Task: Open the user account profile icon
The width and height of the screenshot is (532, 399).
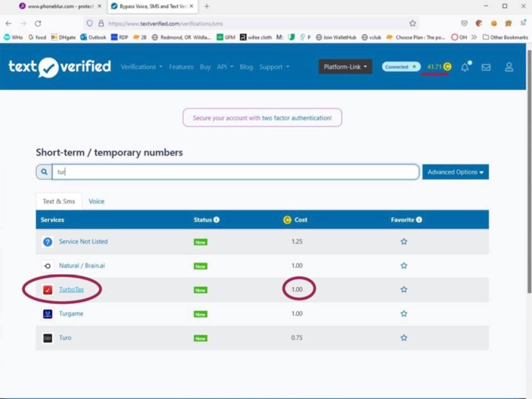Action: [509, 67]
